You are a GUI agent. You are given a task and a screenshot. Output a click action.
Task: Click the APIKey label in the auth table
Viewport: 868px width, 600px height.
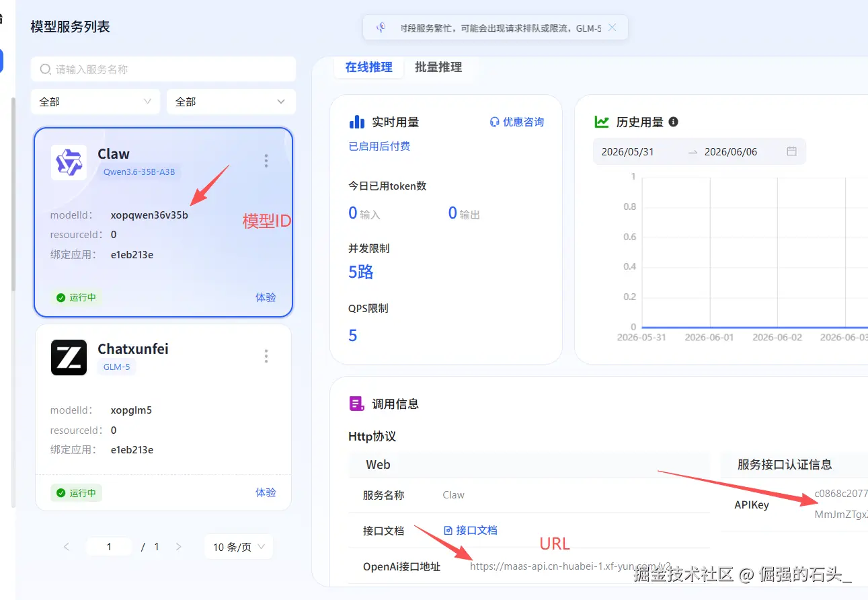[752, 505]
